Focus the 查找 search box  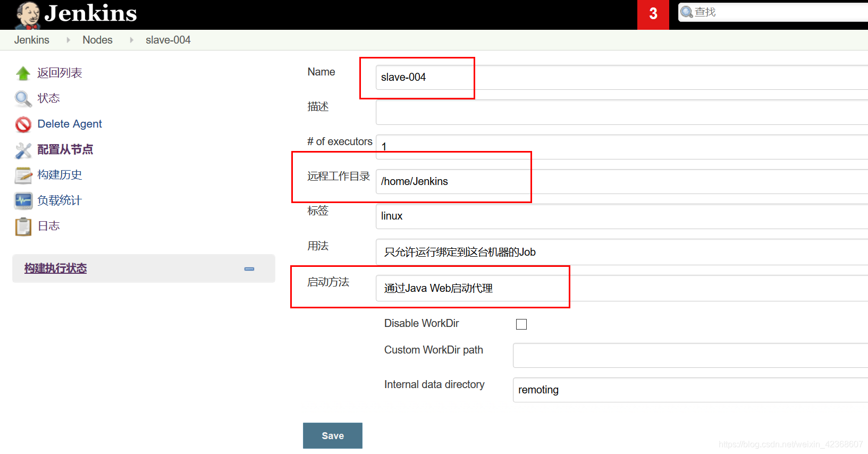click(x=773, y=12)
